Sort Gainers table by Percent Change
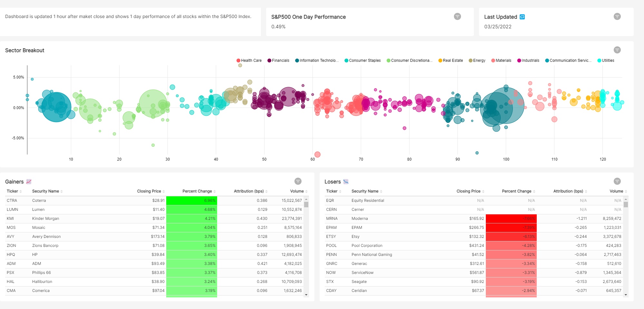 (x=197, y=191)
